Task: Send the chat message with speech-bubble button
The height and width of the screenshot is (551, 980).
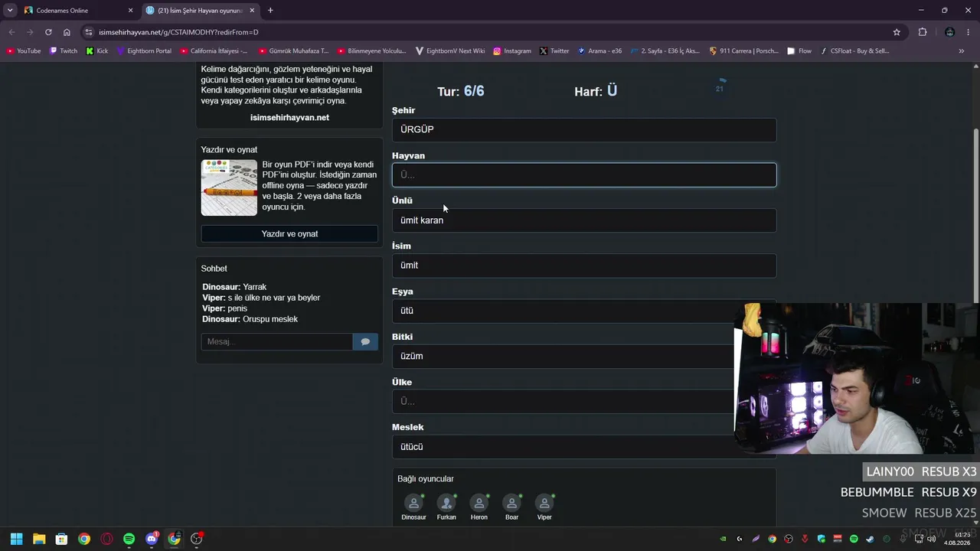Action: (x=365, y=341)
